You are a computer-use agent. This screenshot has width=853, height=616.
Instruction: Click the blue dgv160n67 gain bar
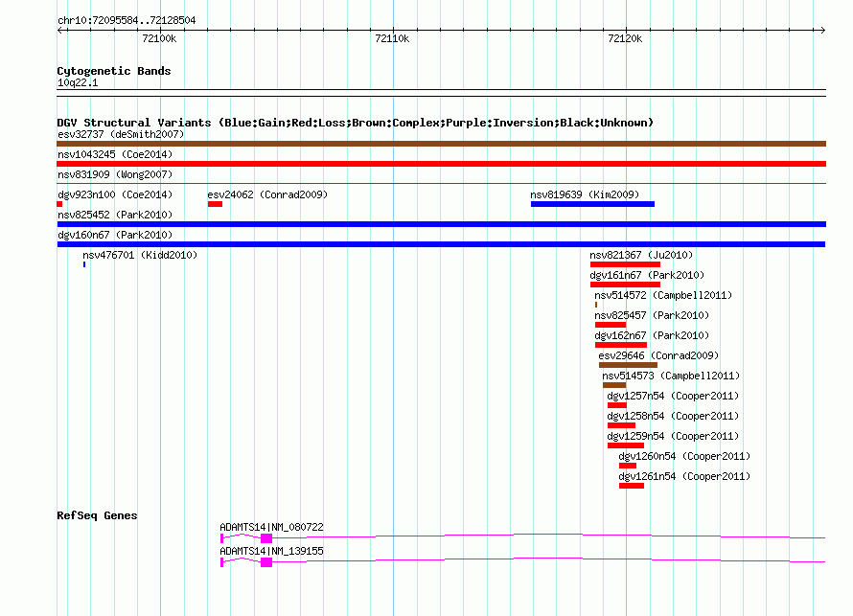(x=441, y=244)
